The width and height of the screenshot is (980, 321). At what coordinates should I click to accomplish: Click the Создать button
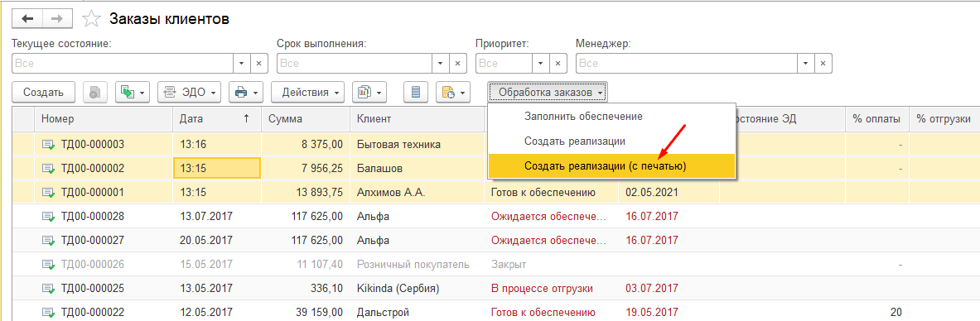coord(44,93)
